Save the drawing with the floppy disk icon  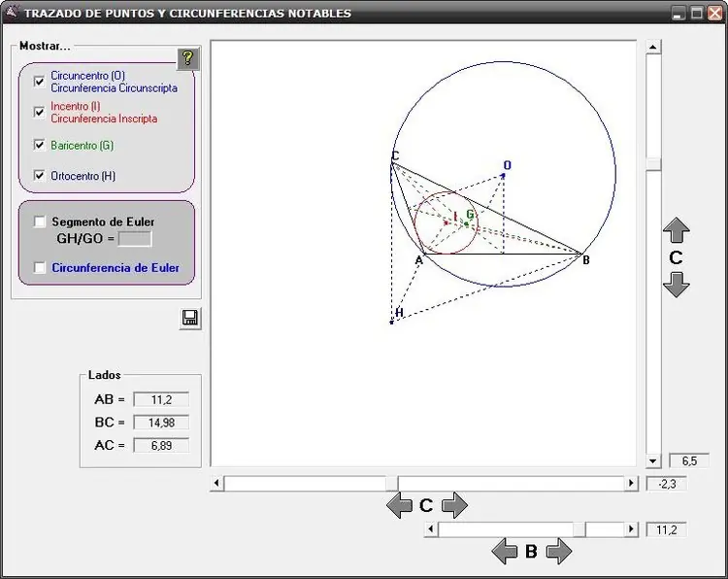tap(190, 319)
